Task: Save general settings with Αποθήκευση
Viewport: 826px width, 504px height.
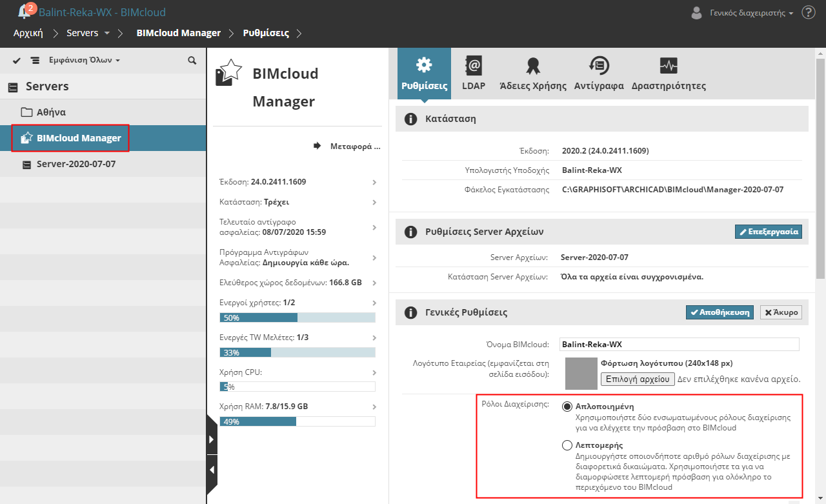Action: click(720, 312)
